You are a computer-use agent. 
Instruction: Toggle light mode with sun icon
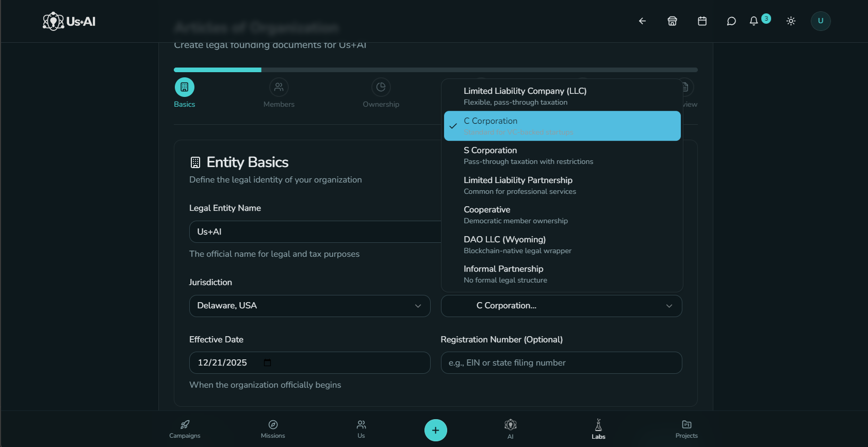point(791,21)
